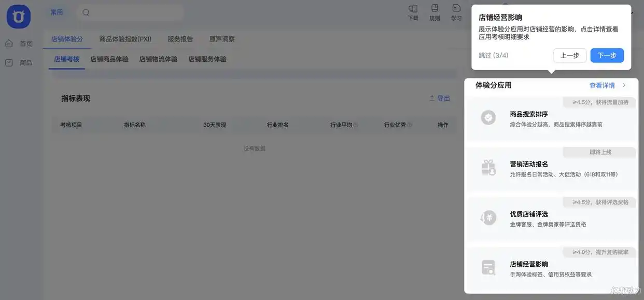The height and width of the screenshot is (300, 644).
Task: Open the 行业优秀 help tooltip icon
Action: click(410, 125)
